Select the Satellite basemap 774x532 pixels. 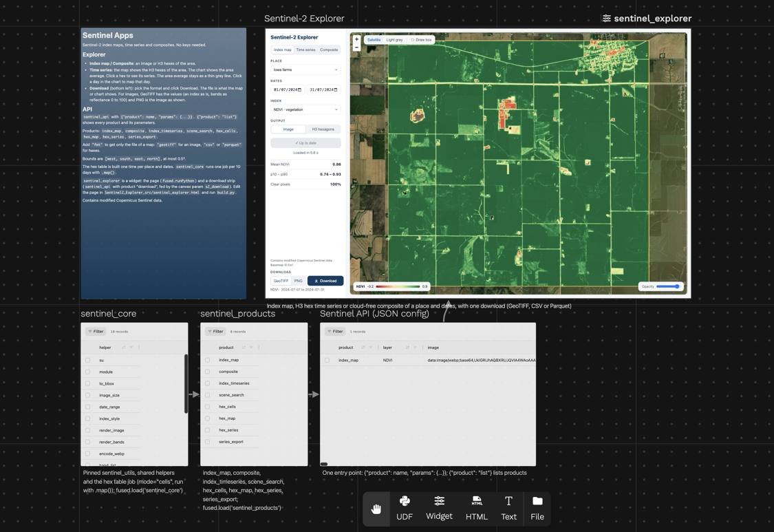[374, 40]
